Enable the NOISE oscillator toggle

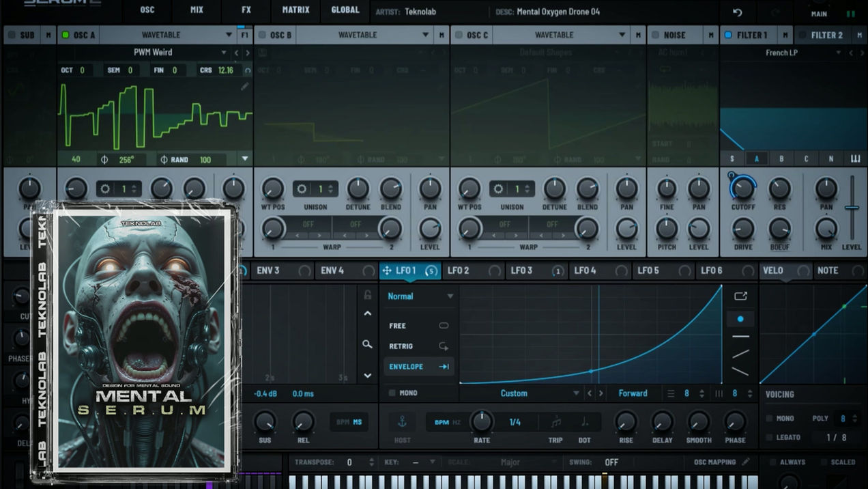point(655,35)
